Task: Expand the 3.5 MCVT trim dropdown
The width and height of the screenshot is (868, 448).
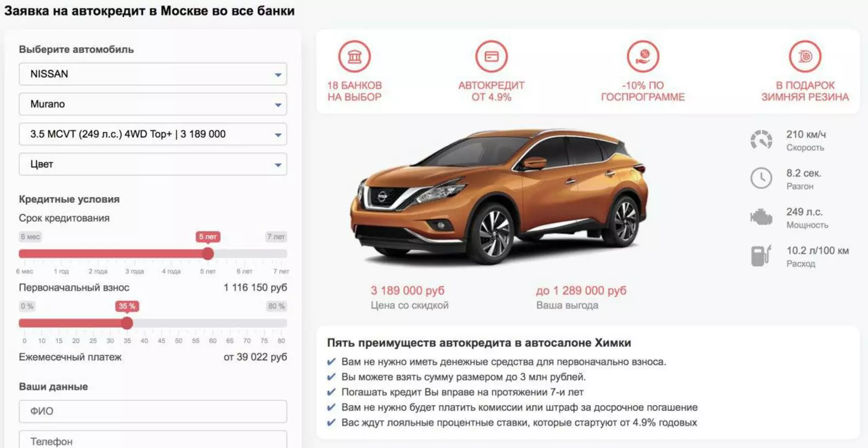Action: pyautogui.click(x=153, y=134)
